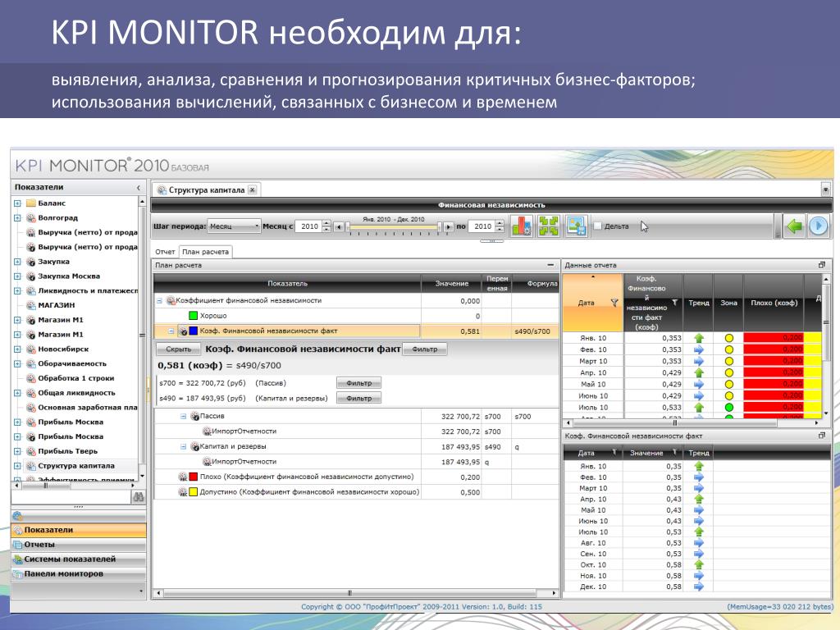Open the filter funnel on the Значение column beside Тренд
The width and height of the screenshot is (840, 630).
[x=675, y=453]
